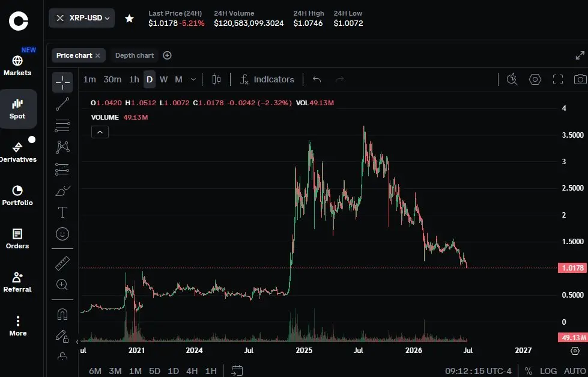Expand the interval list chevron

(x=193, y=79)
